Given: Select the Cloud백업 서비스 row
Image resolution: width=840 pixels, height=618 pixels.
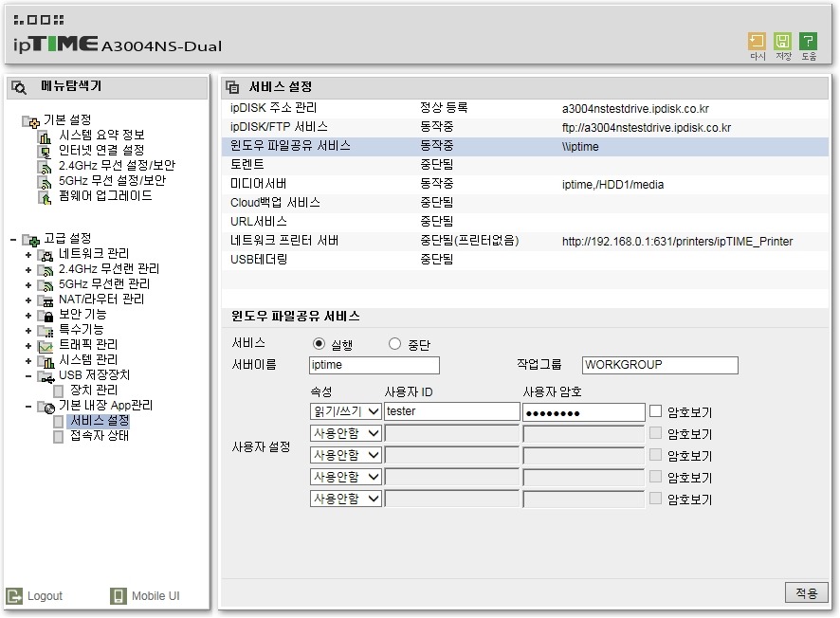Looking at the screenshot, I should click(x=525, y=203).
